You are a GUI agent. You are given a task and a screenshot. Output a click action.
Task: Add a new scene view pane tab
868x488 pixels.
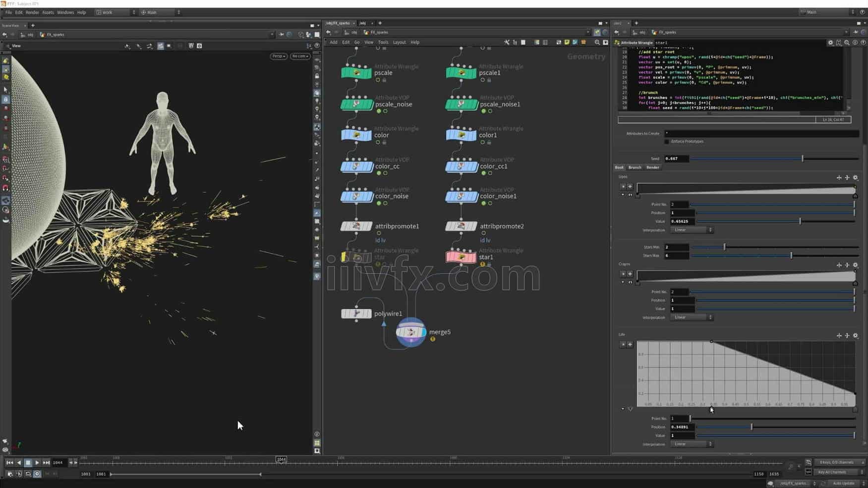[x=33, y=25]
